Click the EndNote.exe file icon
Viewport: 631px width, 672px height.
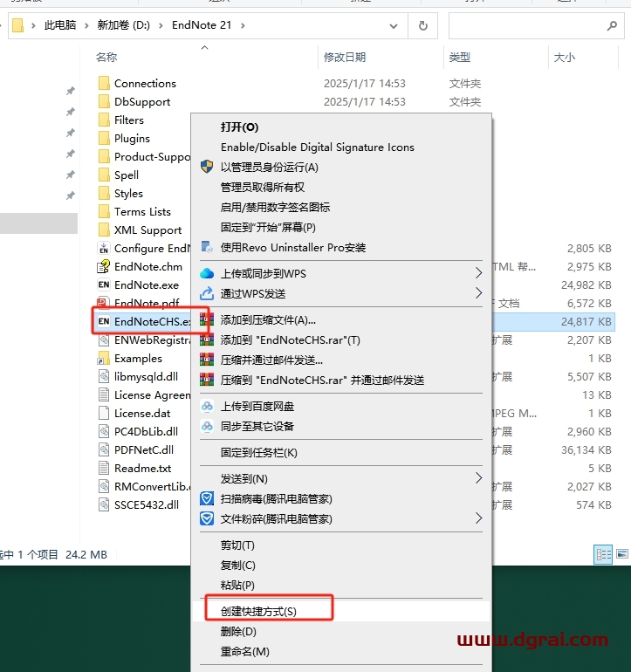(103, 285)
